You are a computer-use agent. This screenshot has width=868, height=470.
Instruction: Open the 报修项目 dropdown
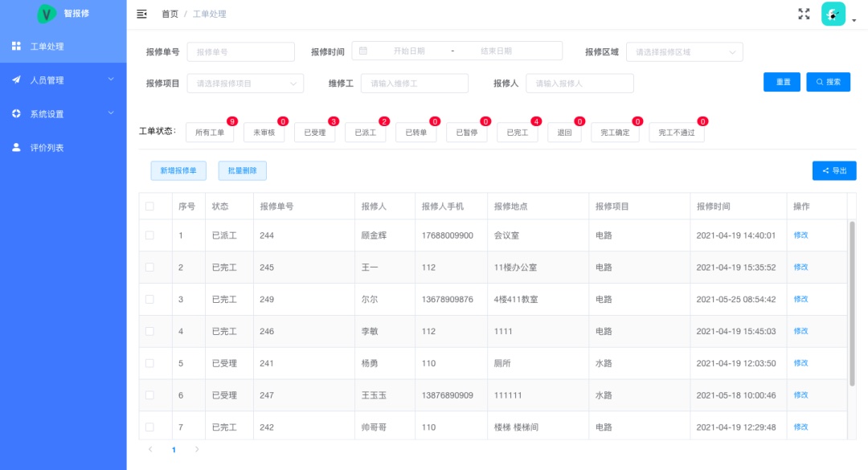pyautogui.click(x=245, y=84)
